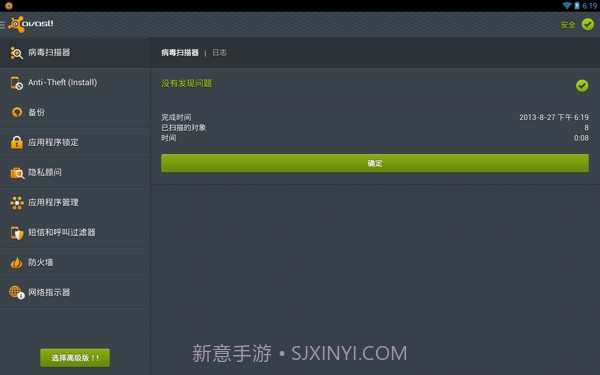Tap the 没有发现问题 result text
This screenshot has width=600, height=375.
point(187,83)
